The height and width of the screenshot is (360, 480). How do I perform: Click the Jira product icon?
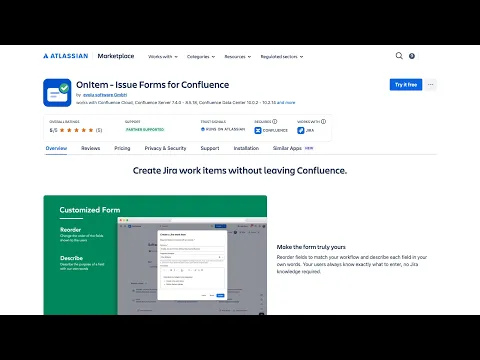(301, 130)
